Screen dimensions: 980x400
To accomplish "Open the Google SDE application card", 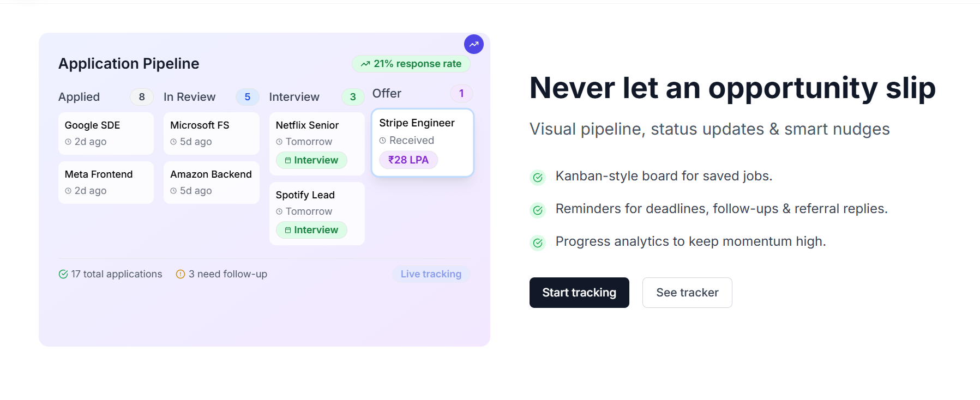I will click(106, 134).
